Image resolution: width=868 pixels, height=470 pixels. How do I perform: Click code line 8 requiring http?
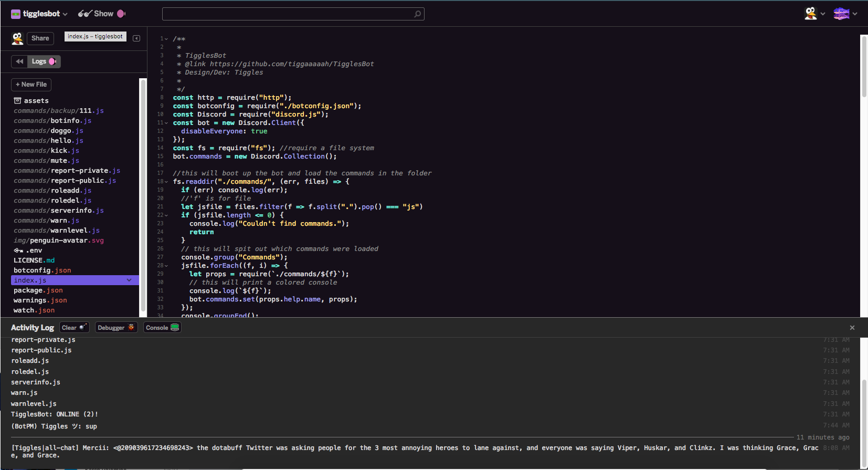coord(232,98)
